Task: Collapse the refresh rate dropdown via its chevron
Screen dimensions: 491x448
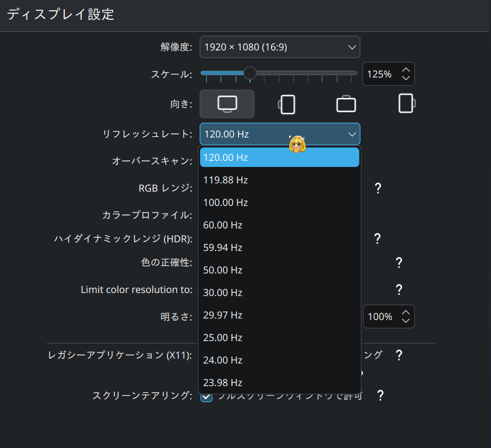Action: pos(352,134)
